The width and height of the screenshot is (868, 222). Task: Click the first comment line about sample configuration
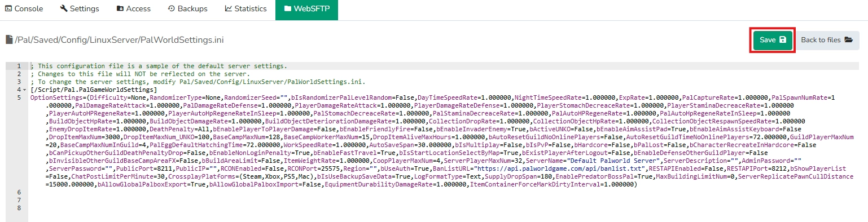pos(159,66)
